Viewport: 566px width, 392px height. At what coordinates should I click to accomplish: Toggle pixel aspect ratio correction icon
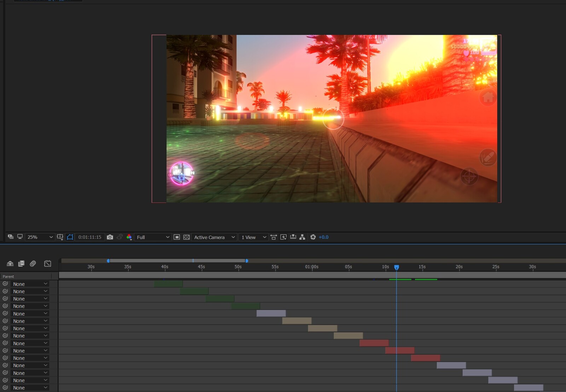tap(273, 237)
